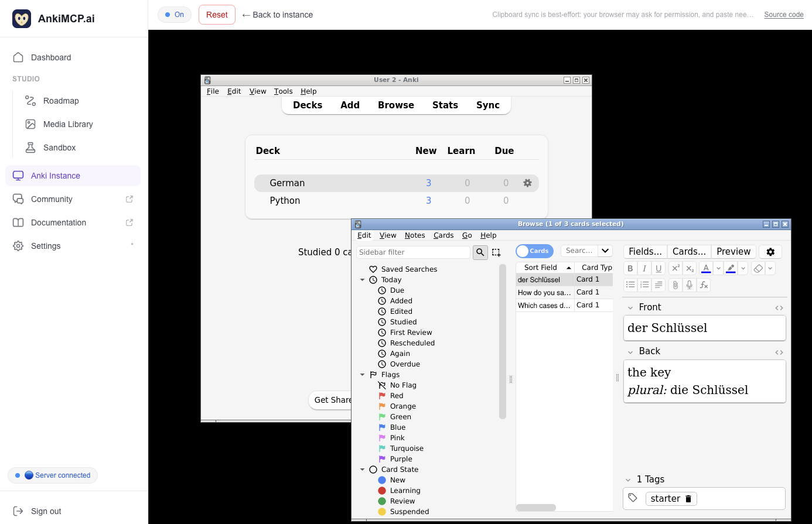Apply the highlight color button

click(731, 268)
